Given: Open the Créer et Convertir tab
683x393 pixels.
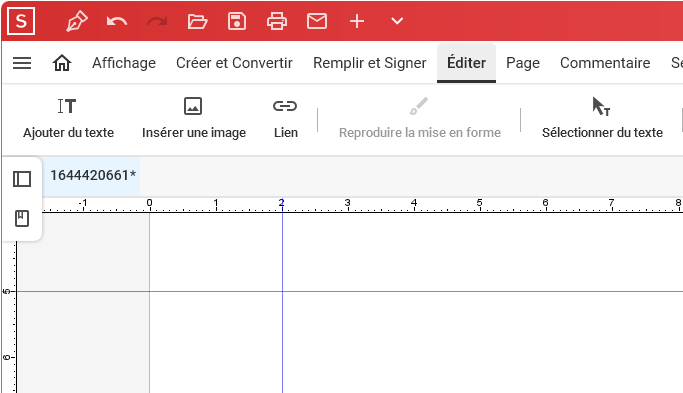Looking at the screenshot, I should pyautogui.click(x=234, y=63).
